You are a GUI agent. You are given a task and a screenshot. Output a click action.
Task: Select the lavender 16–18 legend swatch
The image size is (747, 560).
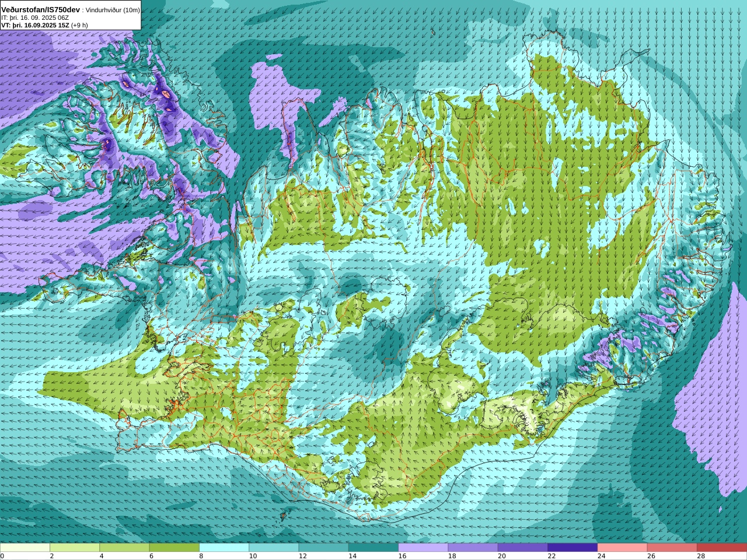pyautogui.click(x=423, y=548)
